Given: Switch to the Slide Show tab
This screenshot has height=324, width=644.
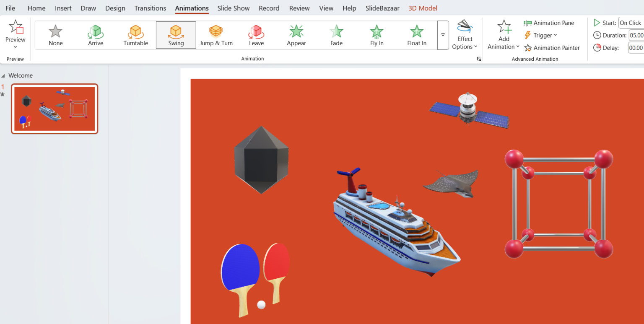Looking at the screenshot, I should point(233,8).
